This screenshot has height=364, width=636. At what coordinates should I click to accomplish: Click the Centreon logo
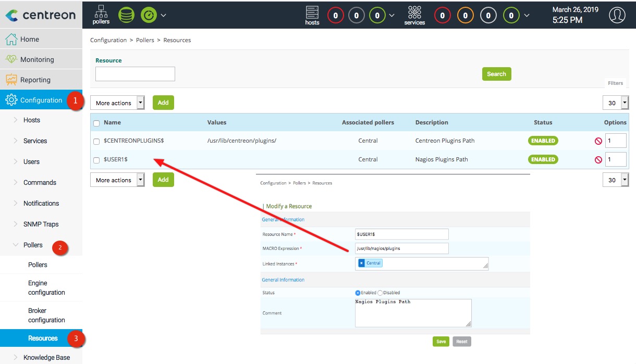coord(41,15)
